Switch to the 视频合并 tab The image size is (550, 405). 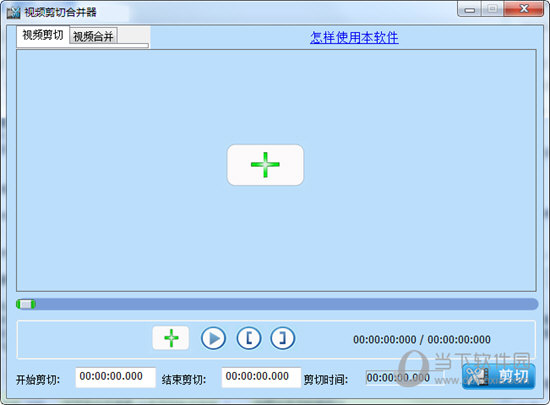pos(93,36)
